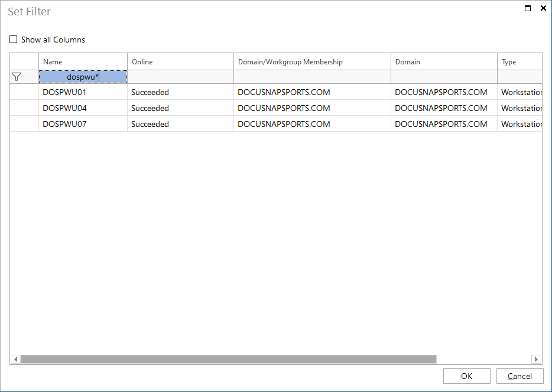Click Succeeded status in DOSPWU01 row
Image resolution: width=552 pixels, height=392 pixels.
(150, 92)
